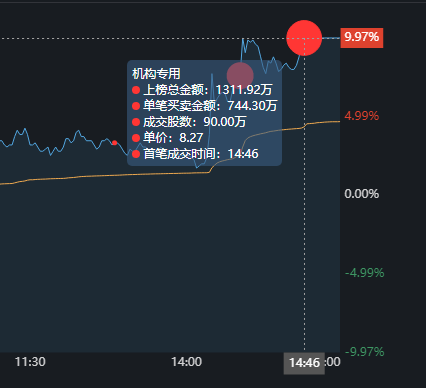
Task: Select the red 9.97% price badge
Action: (362, 38)
